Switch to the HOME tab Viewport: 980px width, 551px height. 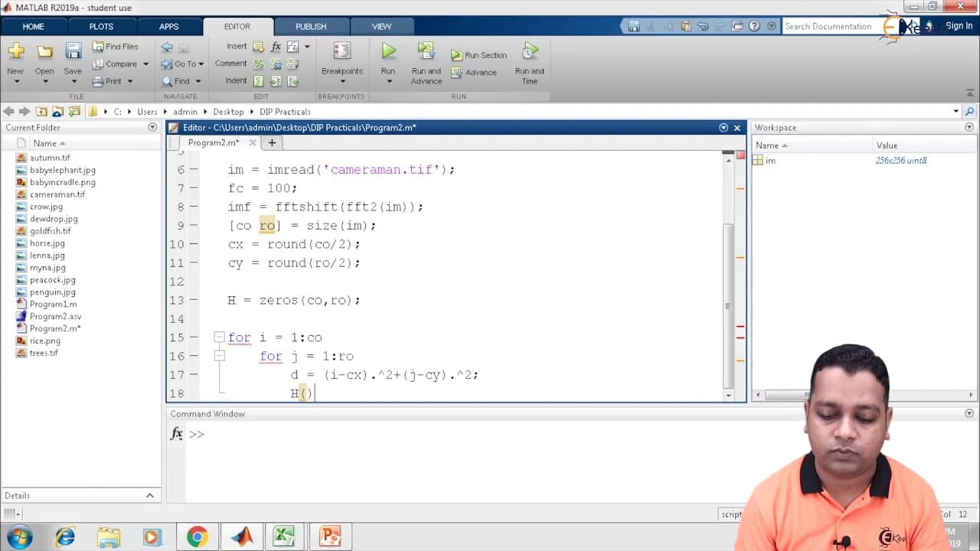[x=33, y=26]
